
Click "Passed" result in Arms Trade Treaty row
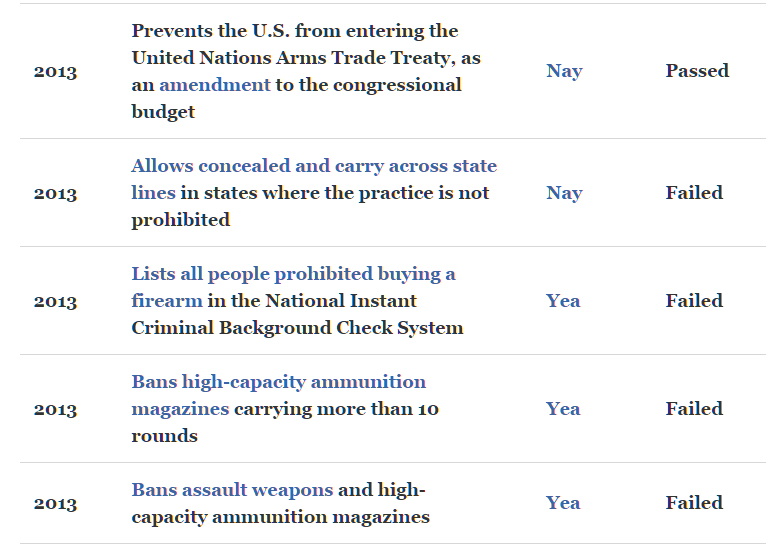(697, 71)
